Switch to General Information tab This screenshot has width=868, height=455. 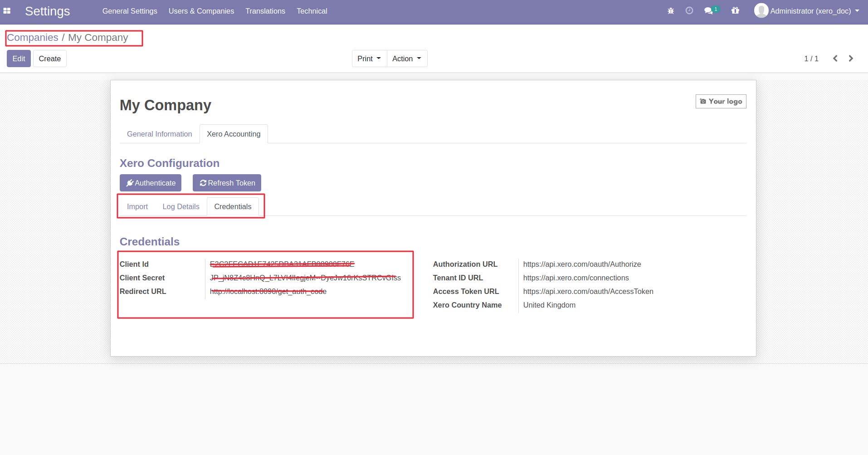click(159, 134)
